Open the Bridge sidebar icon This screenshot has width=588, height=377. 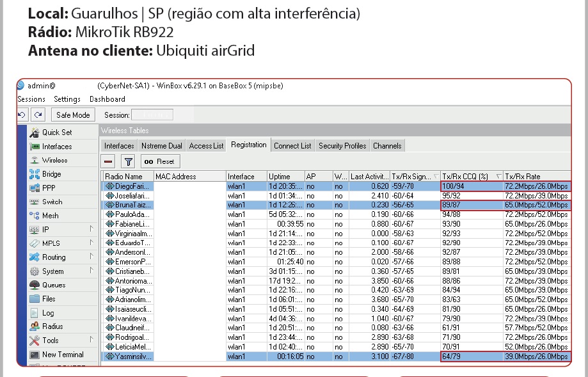pos(35,174)
